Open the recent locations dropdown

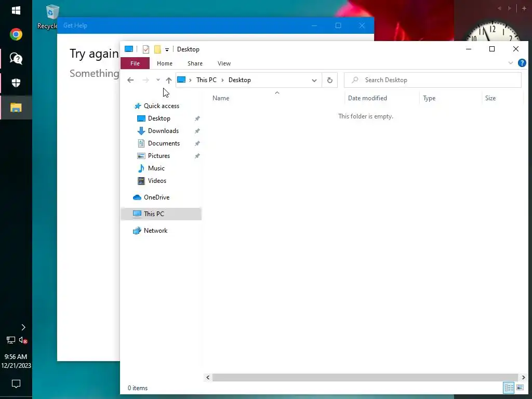pos(158,80)
